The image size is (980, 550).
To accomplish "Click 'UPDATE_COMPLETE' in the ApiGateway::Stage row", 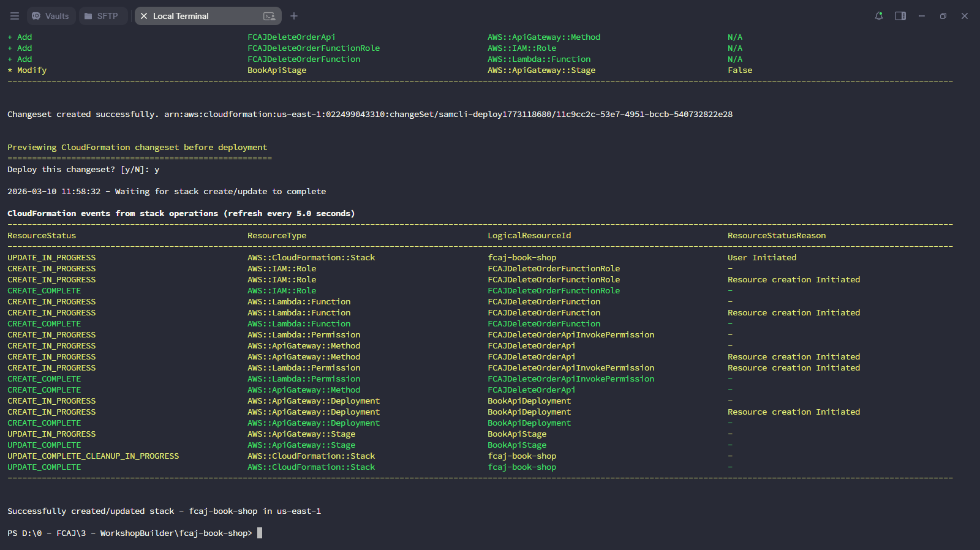I will (x=44, y=445).
